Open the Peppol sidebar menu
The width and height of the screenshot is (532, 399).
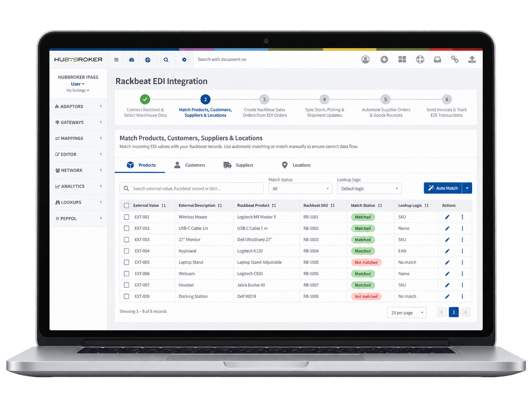[x=78, y=219]
